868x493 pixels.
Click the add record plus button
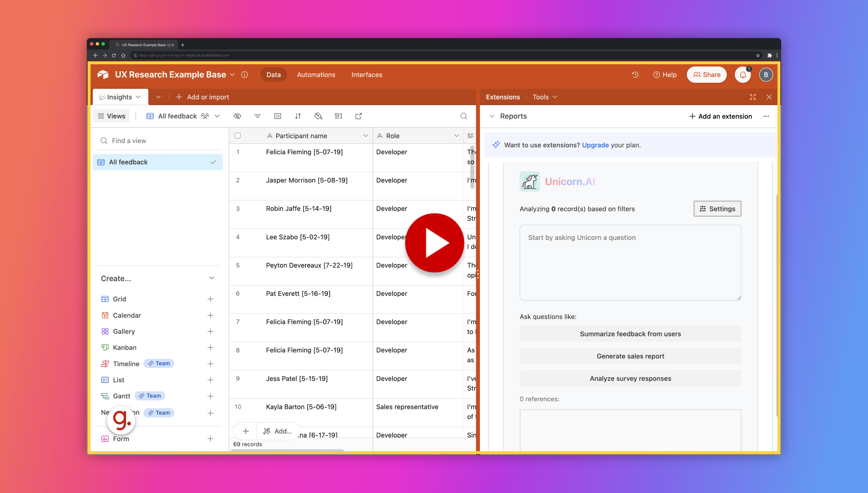click(246, 431)
